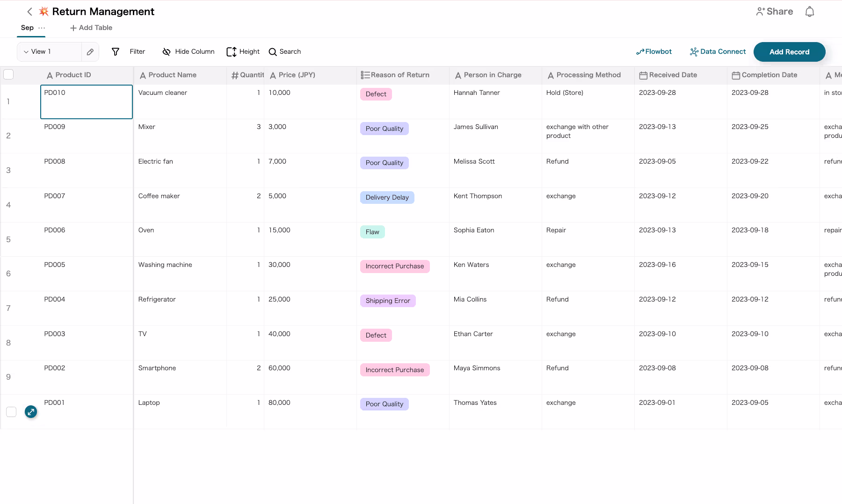Open the Search tool
The image size is (842, 504).
click(284, 51)
